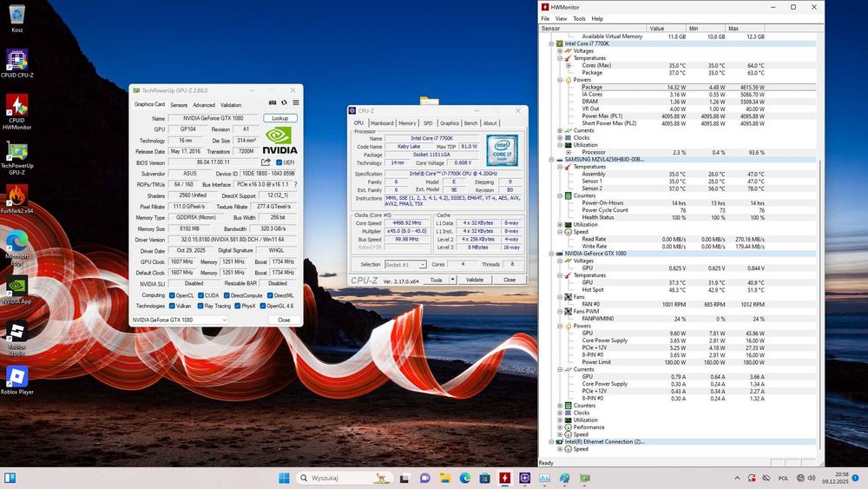Open the CPU-Z Socket #1 selection dropdown
Screen dimensions: 868x489
[405, 265]
